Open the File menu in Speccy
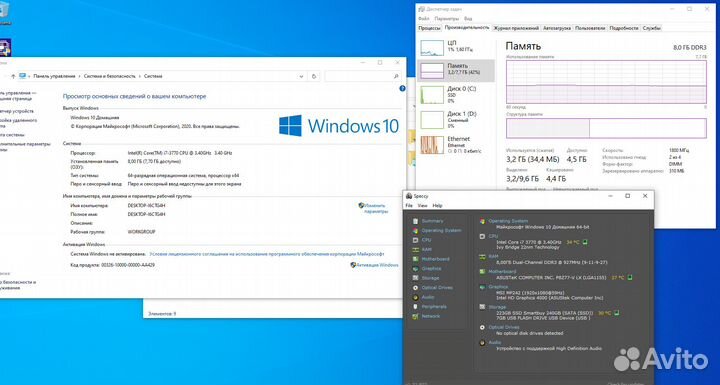 pos(409,206)
